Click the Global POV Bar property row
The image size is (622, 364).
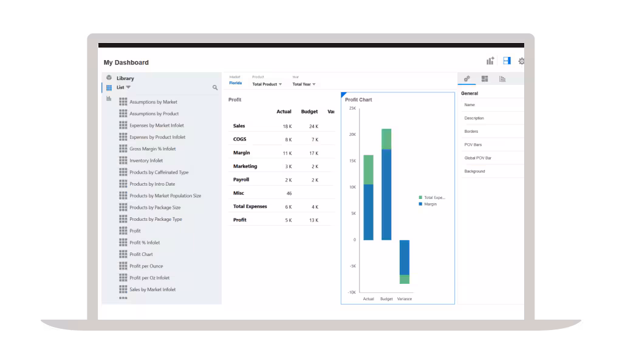tap(492, 158)
